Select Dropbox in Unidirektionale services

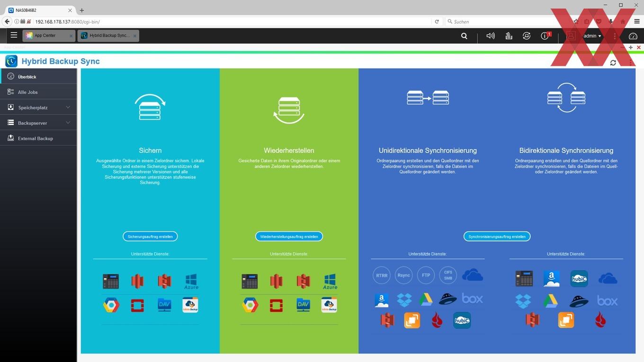404,300
